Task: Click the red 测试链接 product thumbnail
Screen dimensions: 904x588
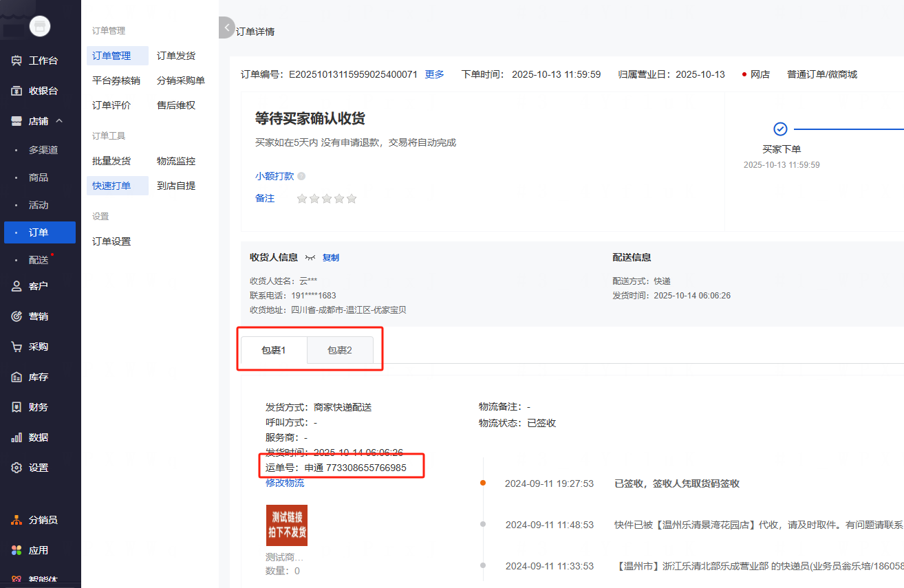Action: (x=287, y=525)
